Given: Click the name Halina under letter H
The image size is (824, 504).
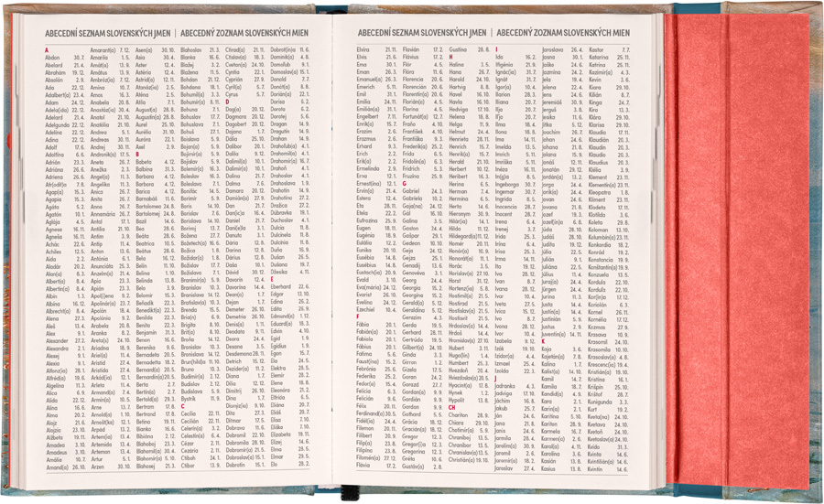Looking at the screenshot, I should (x=457, y=65).
